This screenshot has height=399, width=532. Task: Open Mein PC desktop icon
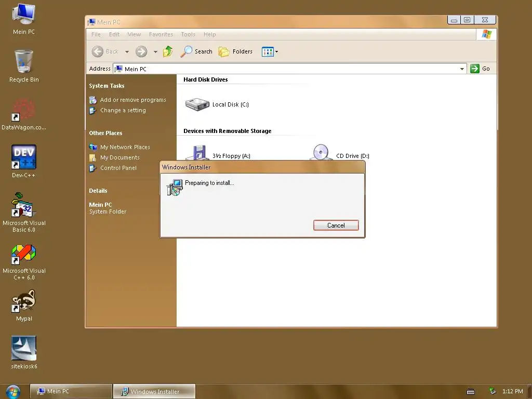[23, 19]
